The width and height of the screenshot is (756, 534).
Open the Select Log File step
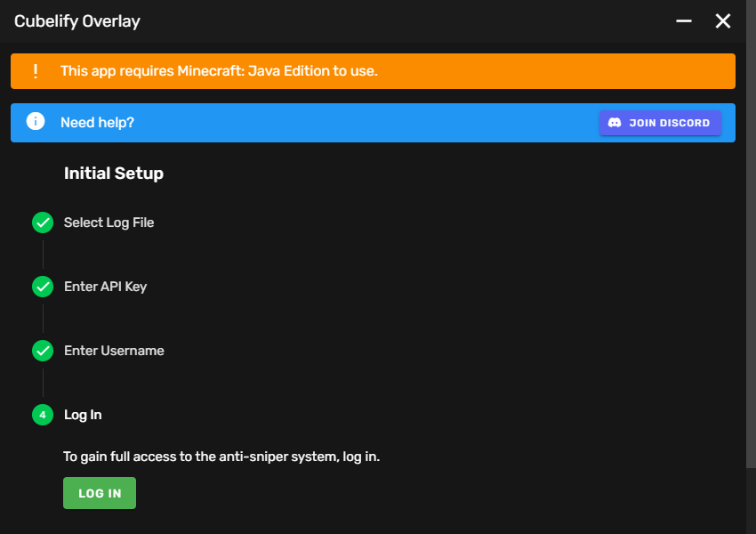point(109,222)
